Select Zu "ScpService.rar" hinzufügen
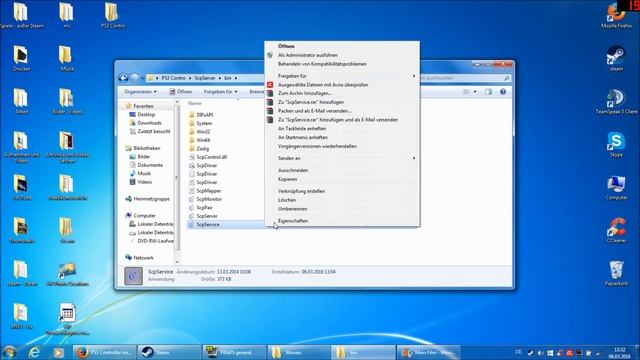Screen dimensions: 640x360 (311, 102)
